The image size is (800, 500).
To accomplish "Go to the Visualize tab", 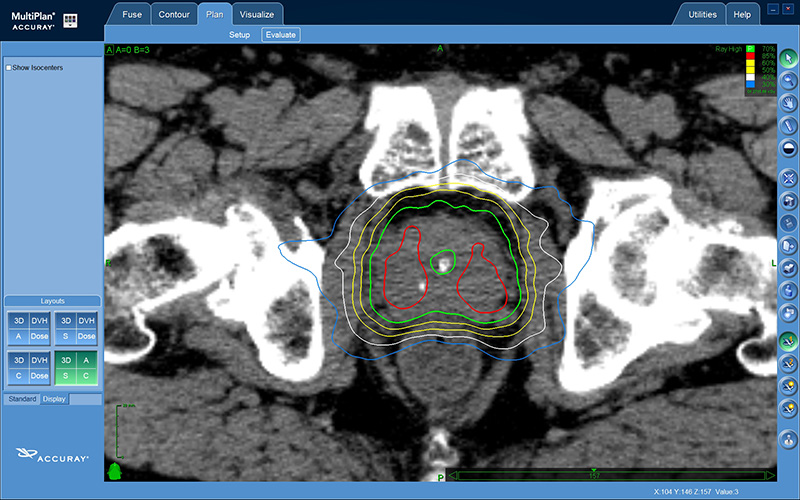I will 256,15.
